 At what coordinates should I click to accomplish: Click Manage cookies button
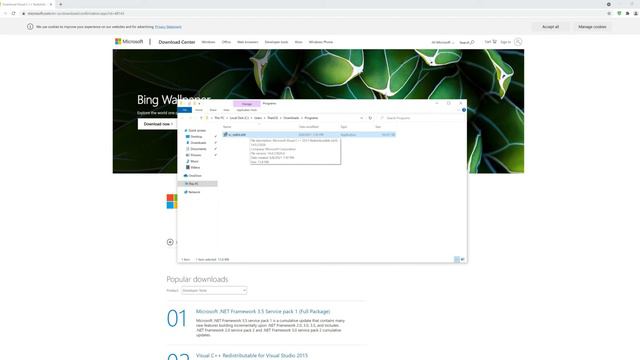tap(592, 27)
